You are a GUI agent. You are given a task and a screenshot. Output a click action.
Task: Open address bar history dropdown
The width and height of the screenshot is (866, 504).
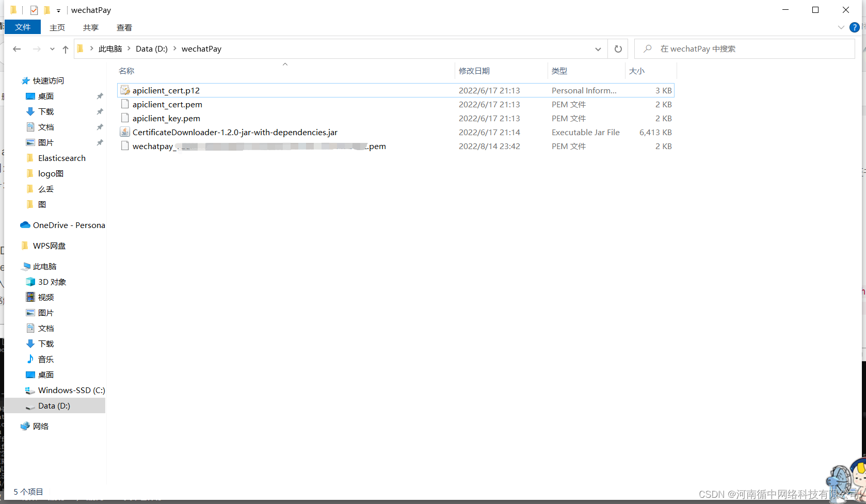[598, 49]
